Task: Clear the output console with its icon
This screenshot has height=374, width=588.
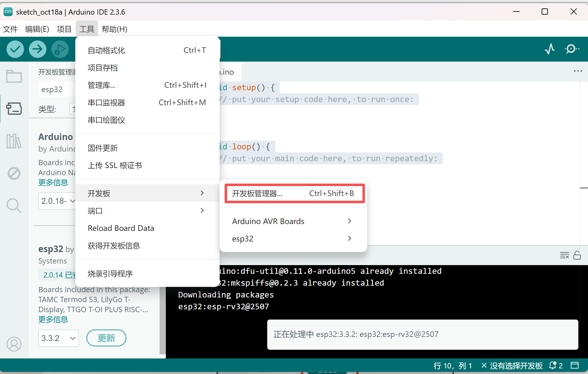Action: coord(564,255)
